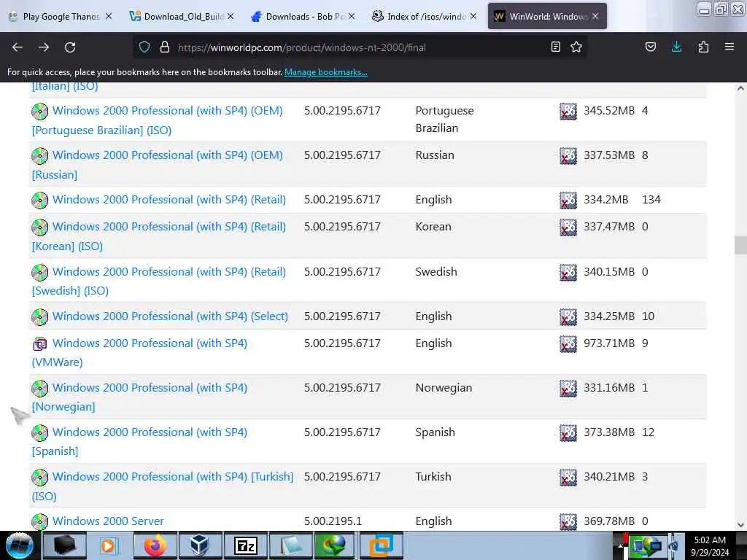Screen dimensions: 747x560
Task: Open Windows 2000 Professional SP4 Select link
Action: point(170,316)
